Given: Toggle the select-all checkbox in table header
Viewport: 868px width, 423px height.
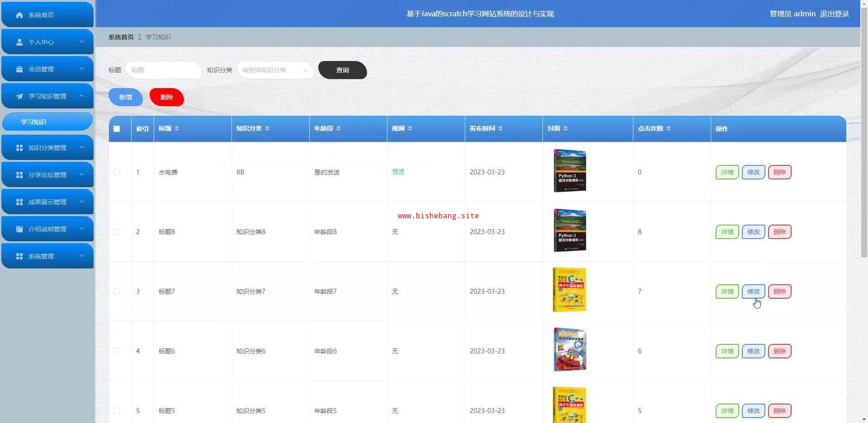Looking at the screenshot, I should [x=117, y=129].
